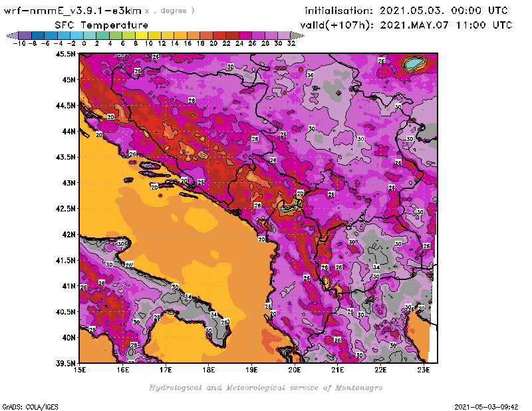Click the "45.5N" latitude label
Image resolution: width=532 pixels, height=411 pixels.
[65, 54]
